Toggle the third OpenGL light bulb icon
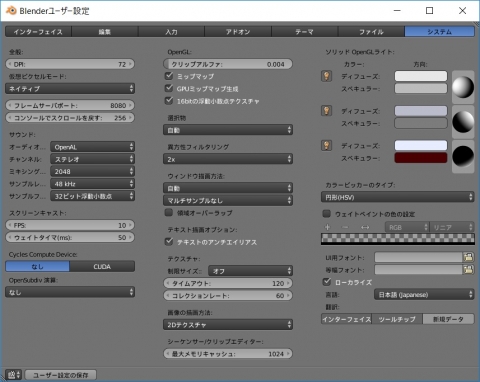 pos(327,146)
